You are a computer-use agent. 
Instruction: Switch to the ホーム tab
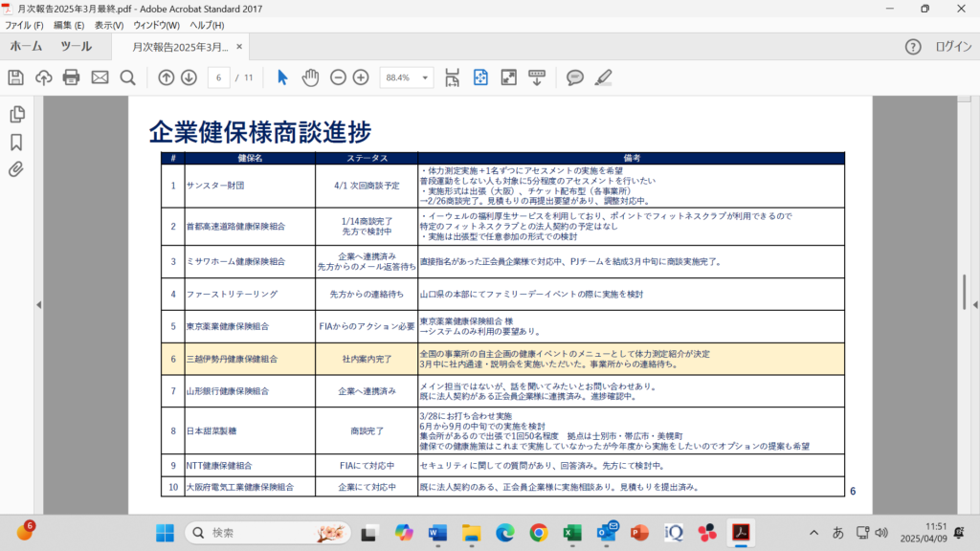(x=26, y=46)
